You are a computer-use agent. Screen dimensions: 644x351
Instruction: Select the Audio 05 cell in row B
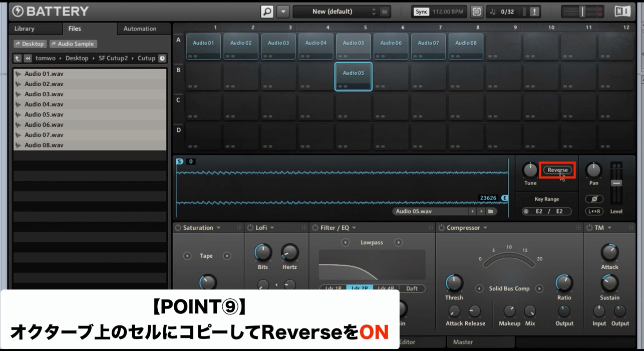pos(354,77)
